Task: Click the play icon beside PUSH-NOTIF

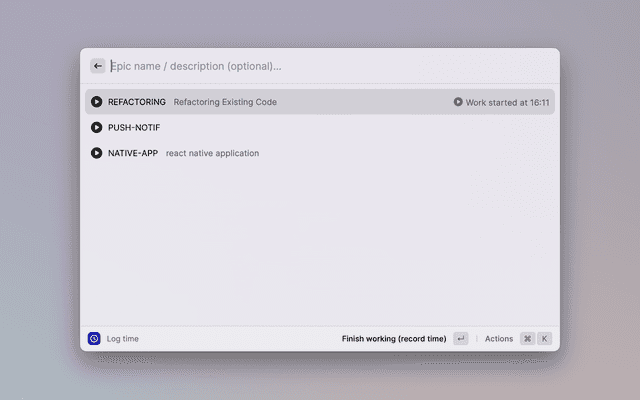Action: [x=97, y=128]
